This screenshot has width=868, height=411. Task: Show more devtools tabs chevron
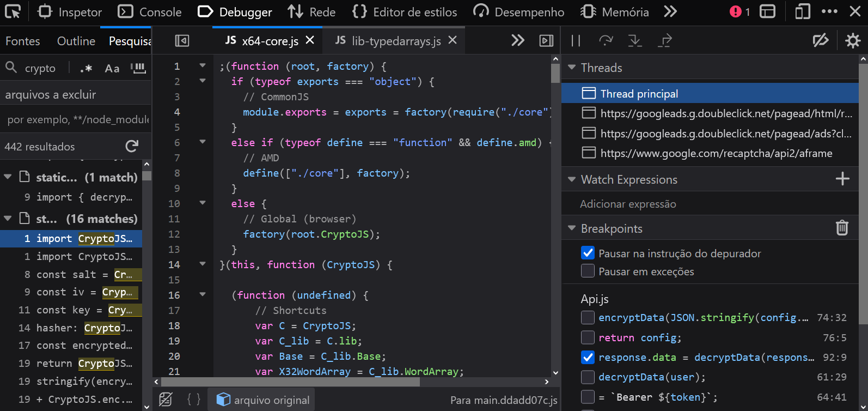[670, 11]
